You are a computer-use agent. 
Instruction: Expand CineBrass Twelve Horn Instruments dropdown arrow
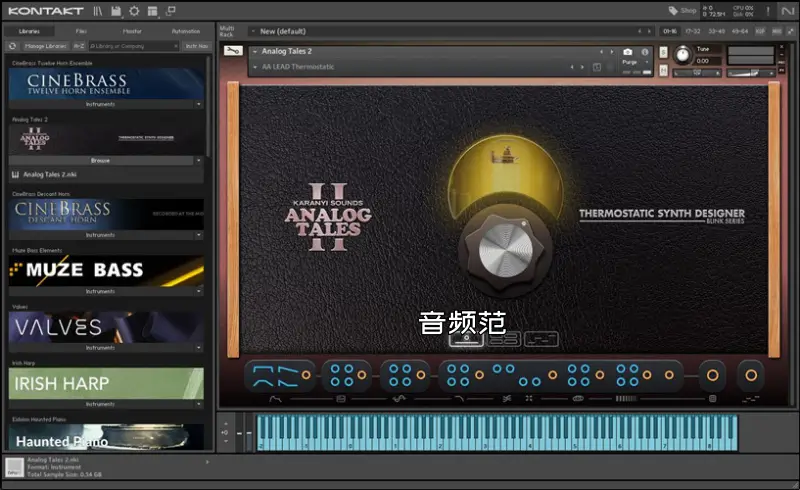198,104
